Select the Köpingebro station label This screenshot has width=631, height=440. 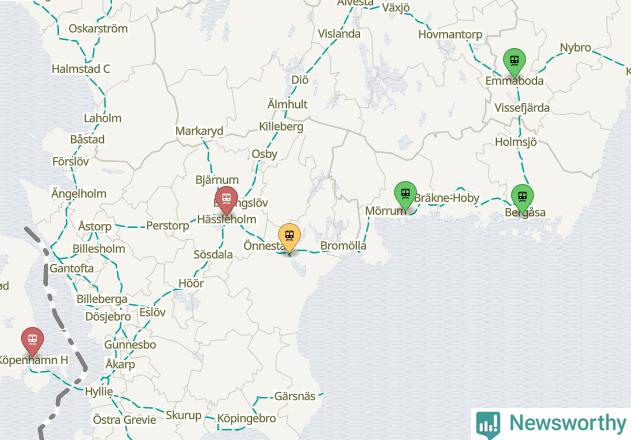tap(247, 419)
